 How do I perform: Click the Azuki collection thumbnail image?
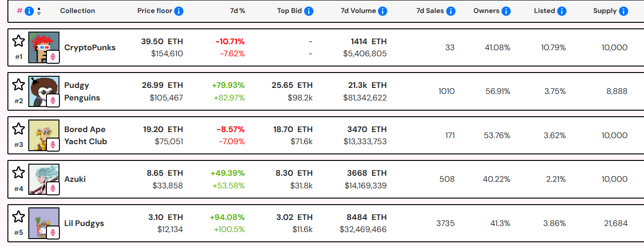click(44, 179)
